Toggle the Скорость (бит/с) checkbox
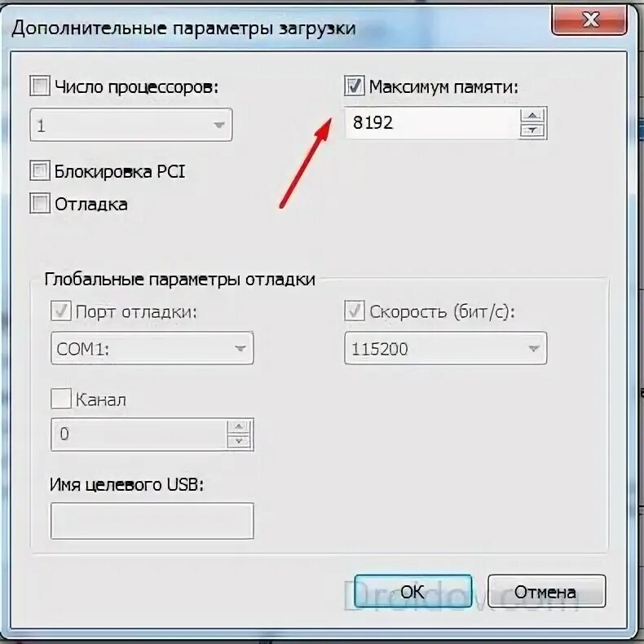Screen dimensions: 644x644 click(354, 311)
